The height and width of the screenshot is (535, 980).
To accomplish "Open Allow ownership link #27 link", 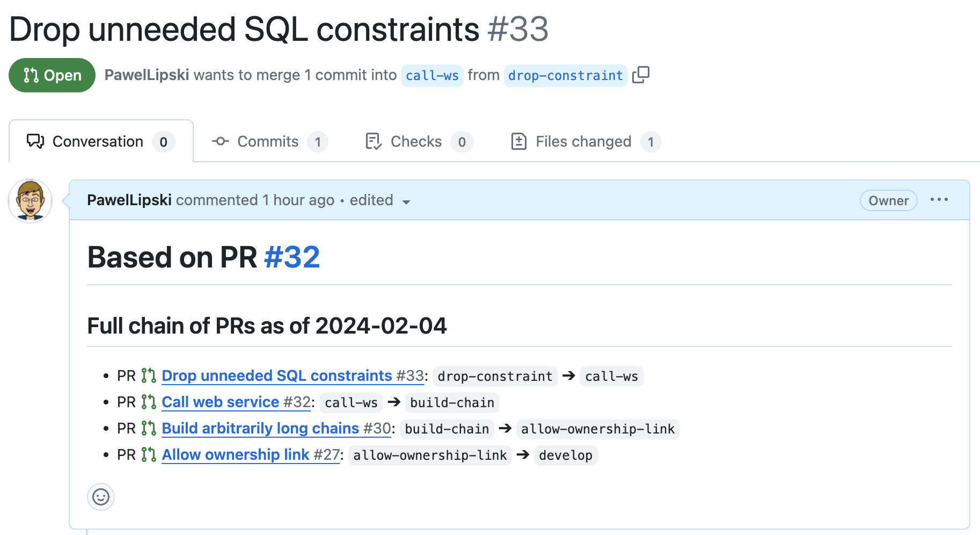I will (x=251, y=454).
